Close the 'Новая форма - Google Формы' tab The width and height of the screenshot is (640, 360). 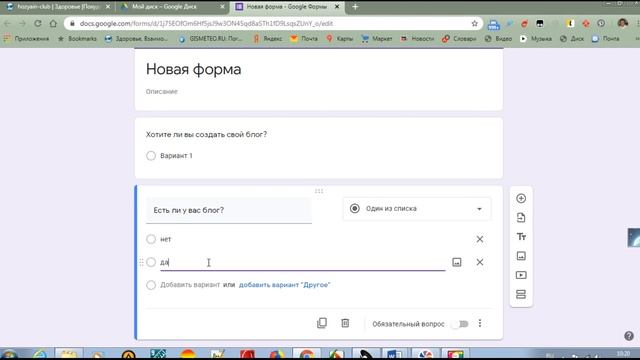coord(337,7)
